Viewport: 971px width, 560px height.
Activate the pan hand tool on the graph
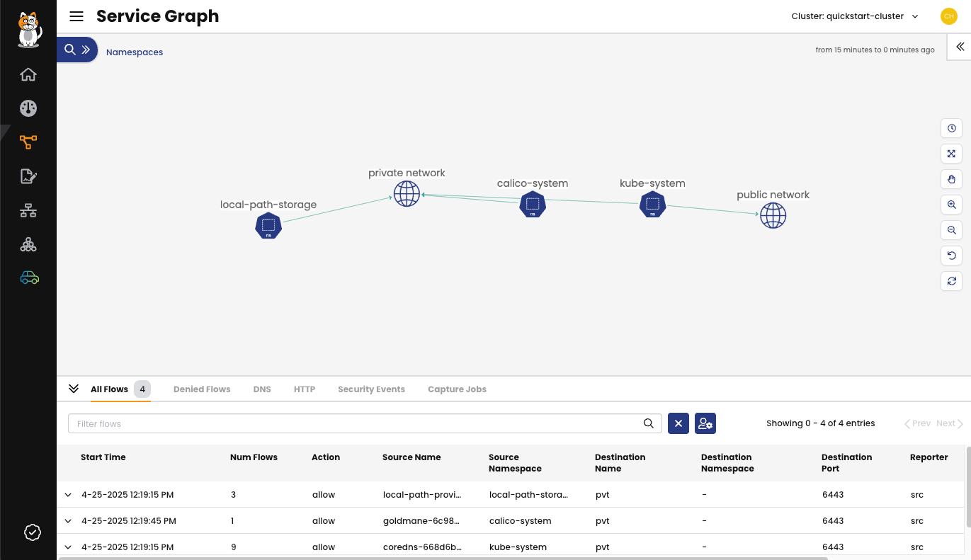[951, 179]
